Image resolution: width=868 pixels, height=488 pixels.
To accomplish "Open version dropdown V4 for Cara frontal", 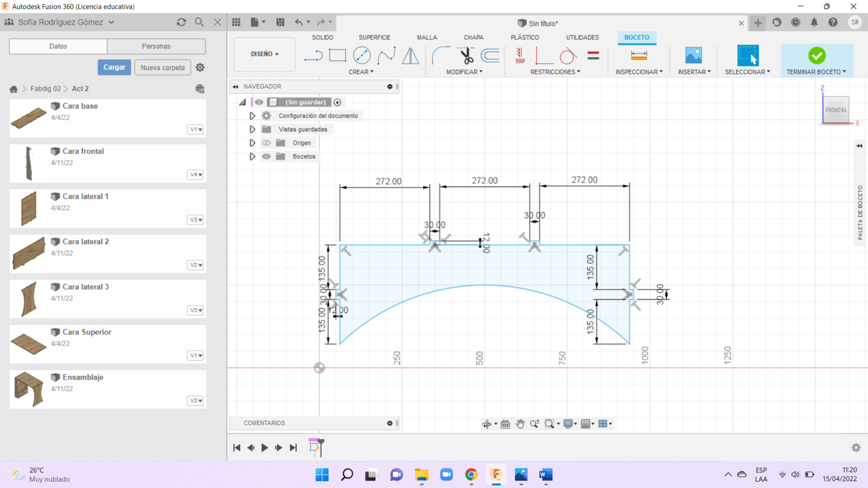I will tap(195, 175).
